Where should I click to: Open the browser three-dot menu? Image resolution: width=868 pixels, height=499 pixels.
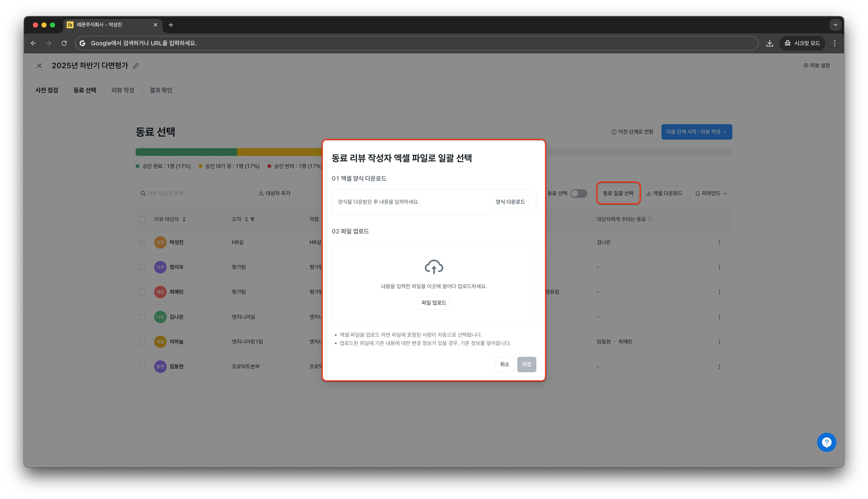pyautogui.click(x=834, y=43)
